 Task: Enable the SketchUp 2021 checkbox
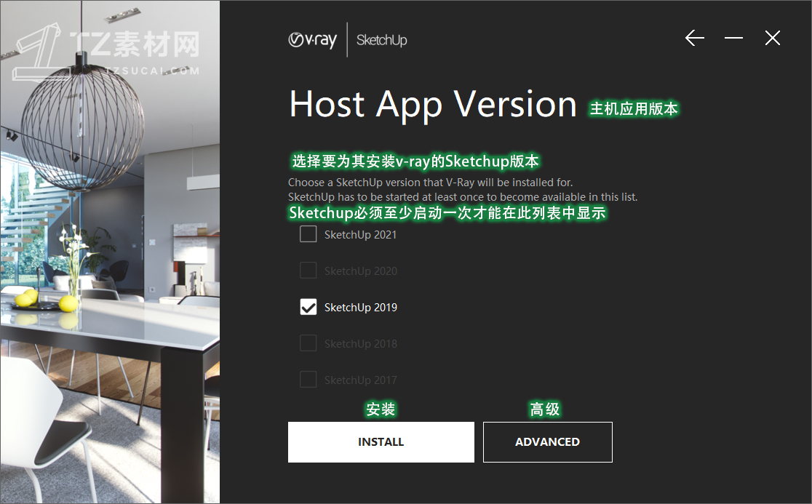308,234
